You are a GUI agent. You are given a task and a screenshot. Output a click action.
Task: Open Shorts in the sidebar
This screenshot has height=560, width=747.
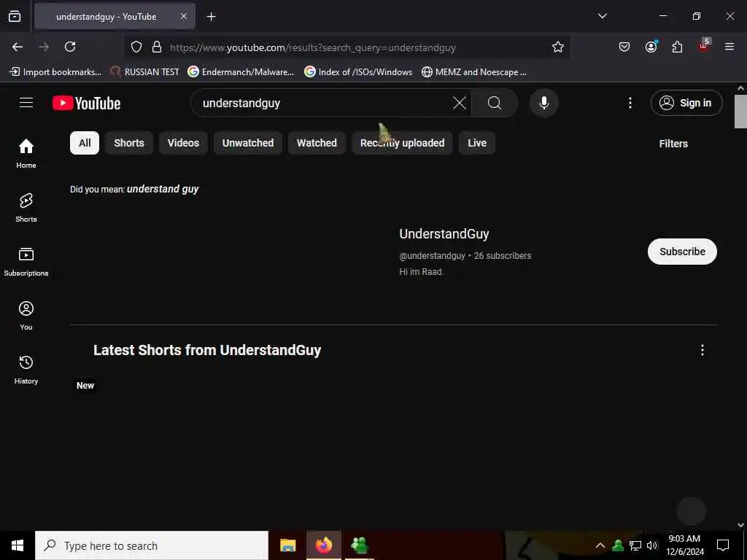pyautogui.click(x=26, y=207)
